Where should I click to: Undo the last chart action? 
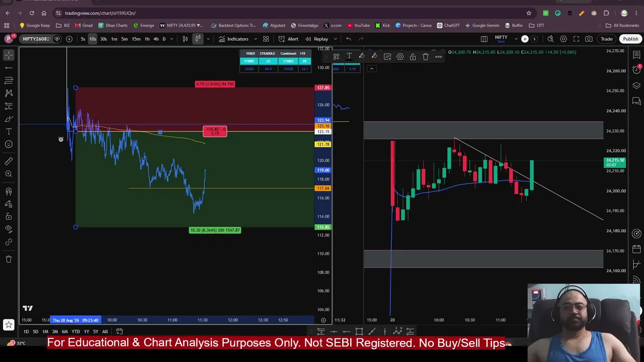(x=349, y=39)
